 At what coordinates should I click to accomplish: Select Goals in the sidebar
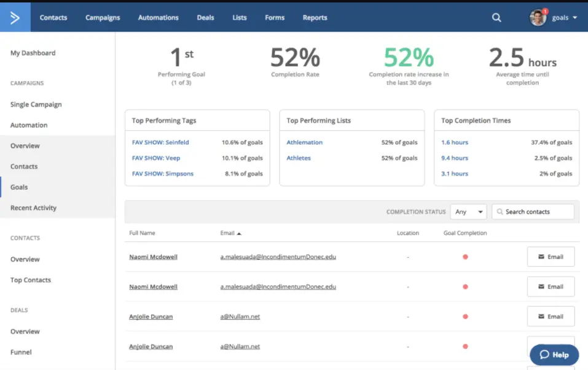click(x=19, y=187)
